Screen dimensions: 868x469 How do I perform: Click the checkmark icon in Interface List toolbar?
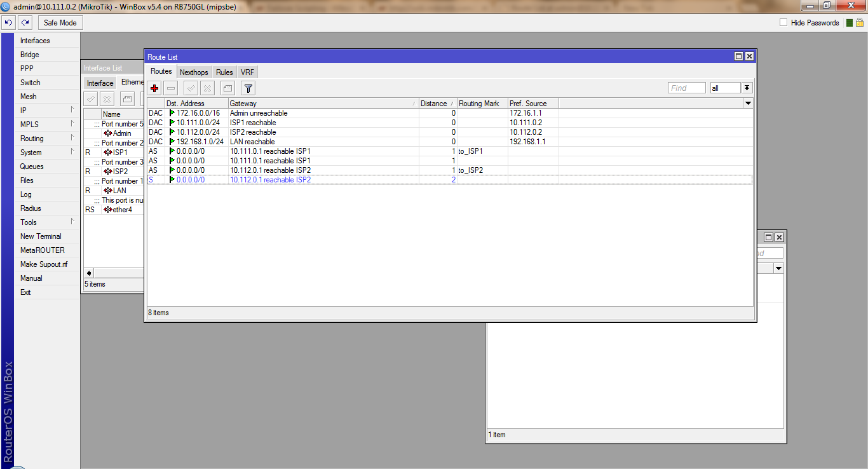click(x=91, y=99)
